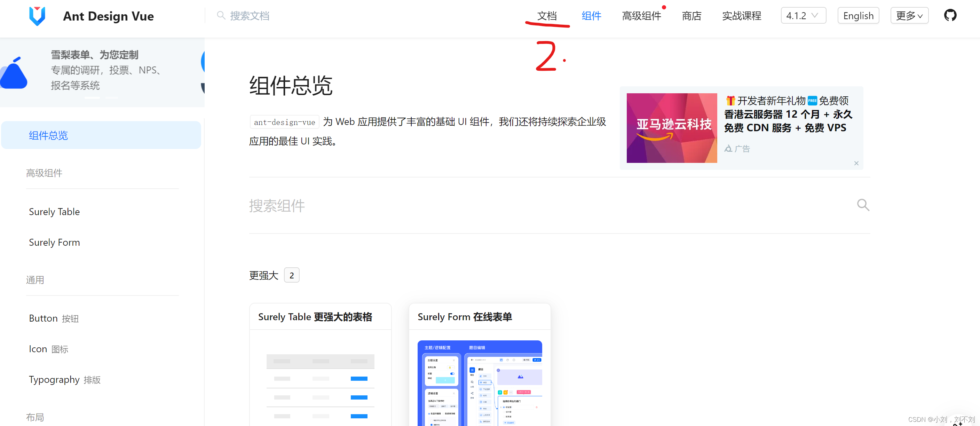Click the Ant Design Vue logo icon
Screen dimensions: 980x426
point(37,16)
